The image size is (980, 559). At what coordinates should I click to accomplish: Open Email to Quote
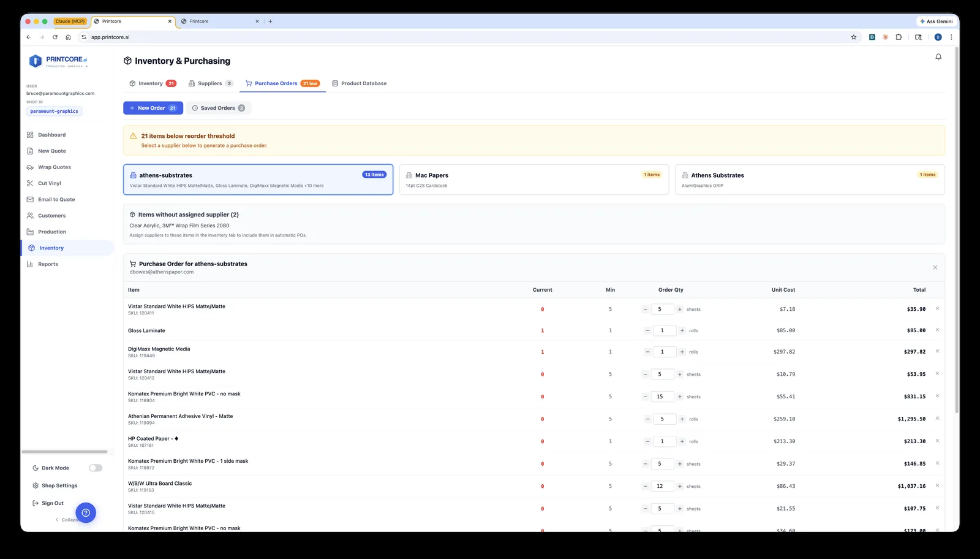[x=56, y=199]
